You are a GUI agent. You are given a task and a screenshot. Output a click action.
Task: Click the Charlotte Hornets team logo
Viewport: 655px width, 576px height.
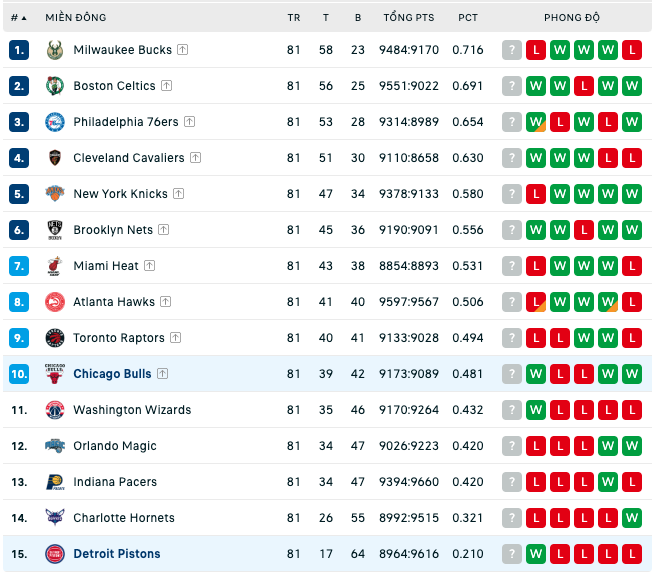click(55, 518)
